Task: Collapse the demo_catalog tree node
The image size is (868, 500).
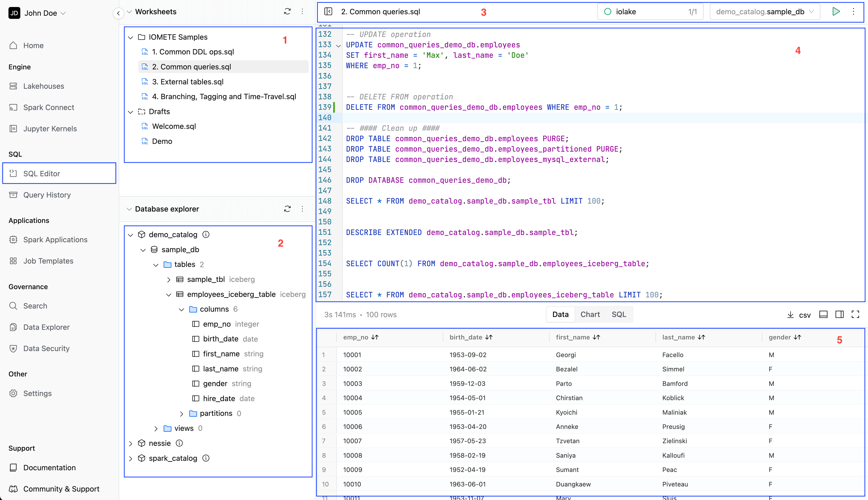Action: [131, 235]
